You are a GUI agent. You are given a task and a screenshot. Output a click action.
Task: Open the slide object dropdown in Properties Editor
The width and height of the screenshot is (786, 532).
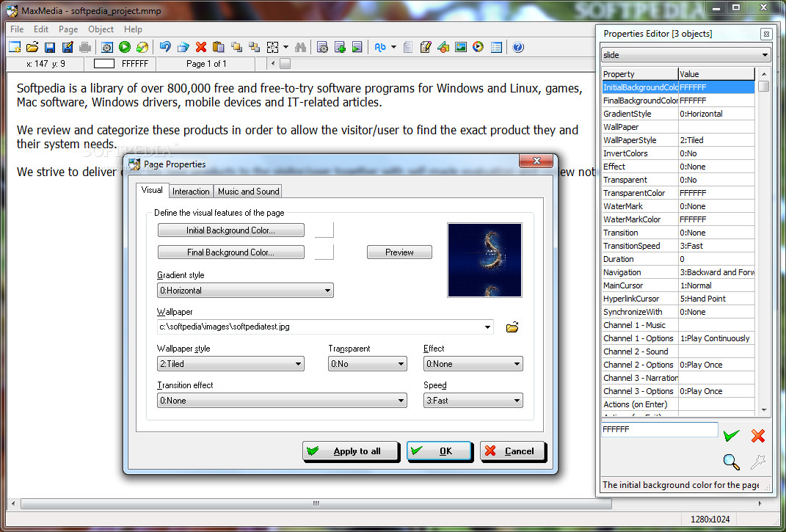point(685,54)
